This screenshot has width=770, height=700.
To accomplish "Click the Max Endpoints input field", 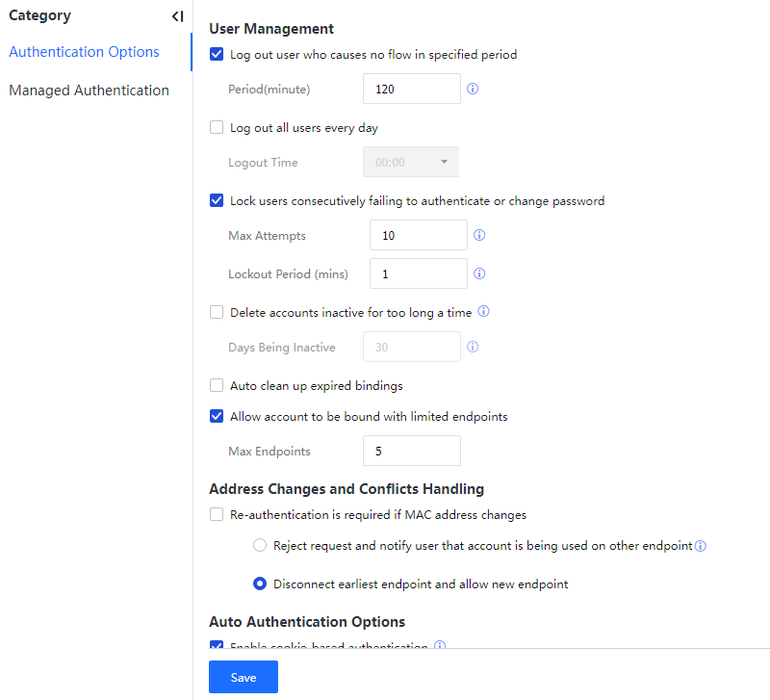I will [412, 452].
